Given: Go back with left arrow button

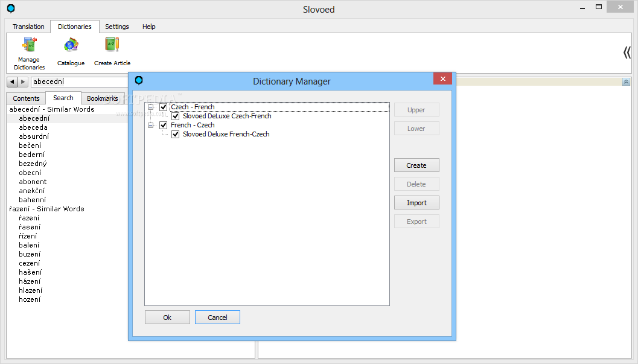Looking at the screenshot, I should coord(12,81).
